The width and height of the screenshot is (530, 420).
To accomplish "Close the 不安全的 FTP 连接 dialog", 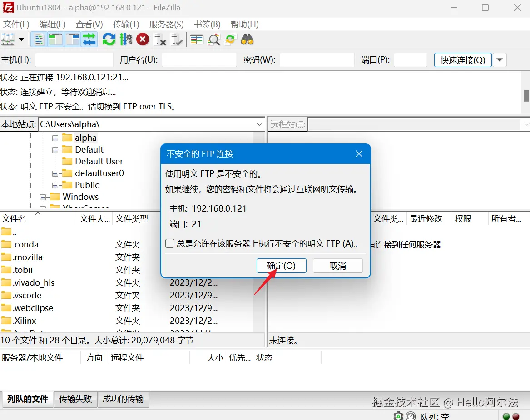I will coord(359,154).
